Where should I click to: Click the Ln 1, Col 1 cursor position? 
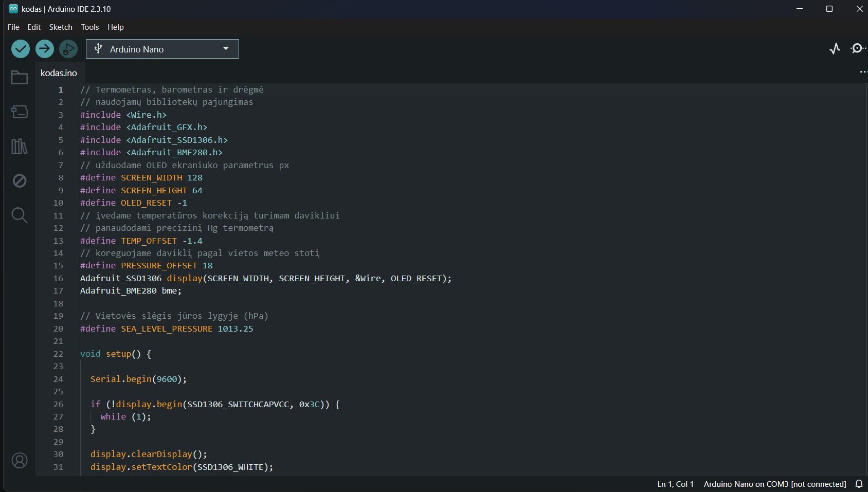676,484
